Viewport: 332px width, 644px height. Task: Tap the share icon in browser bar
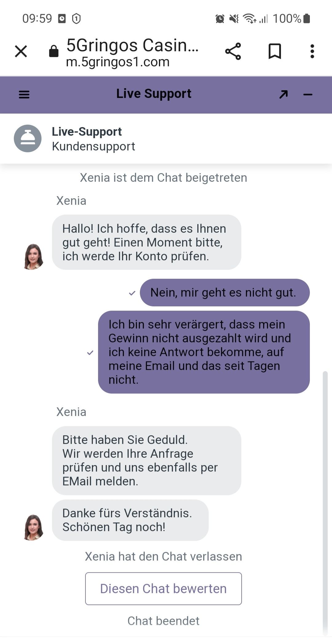click(x=233, y=51)
